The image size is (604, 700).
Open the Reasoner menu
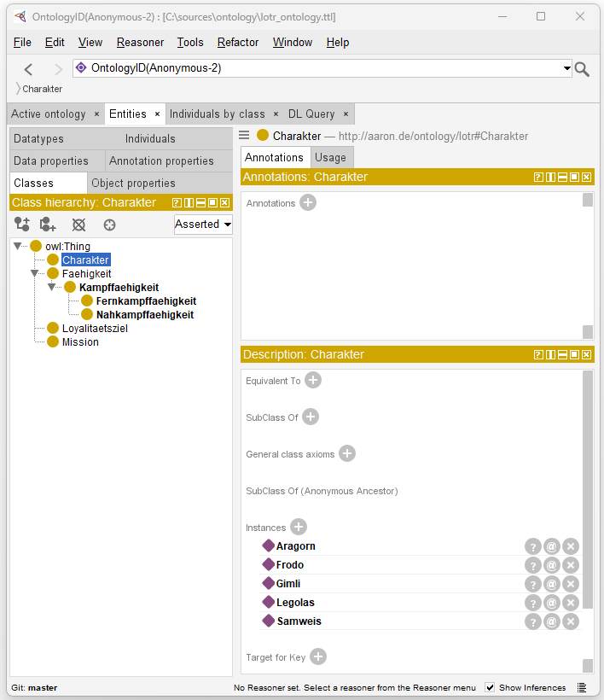(140, 42)
